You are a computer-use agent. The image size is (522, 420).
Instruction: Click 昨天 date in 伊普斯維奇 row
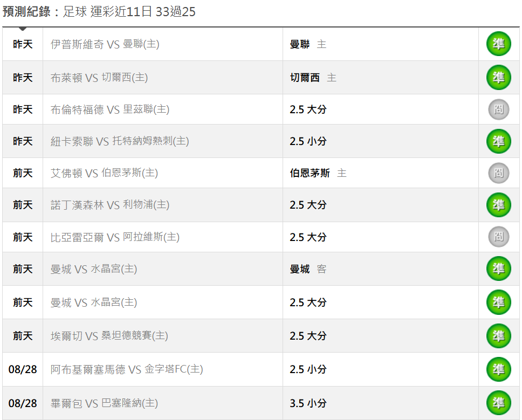[23, 44]
